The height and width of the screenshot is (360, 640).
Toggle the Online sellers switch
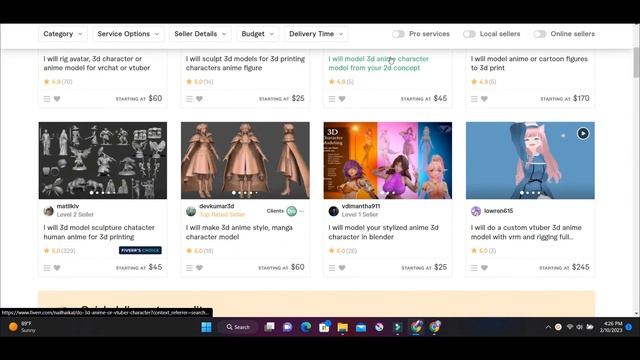point(540,34)
